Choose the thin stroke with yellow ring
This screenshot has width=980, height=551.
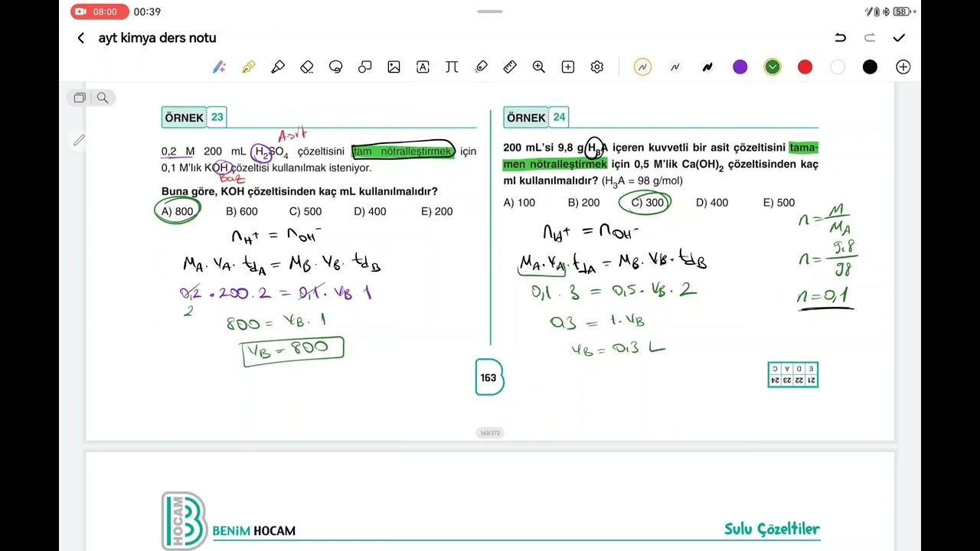tap(642, 67)
